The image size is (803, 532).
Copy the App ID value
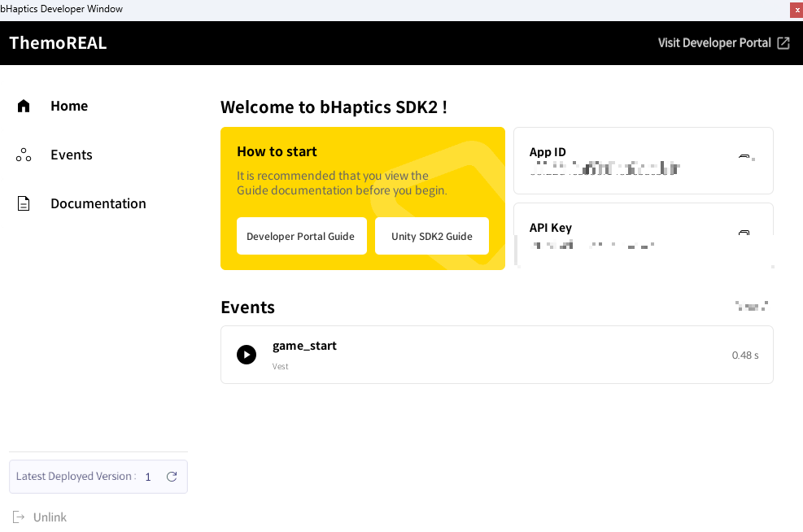pos(745,157)
